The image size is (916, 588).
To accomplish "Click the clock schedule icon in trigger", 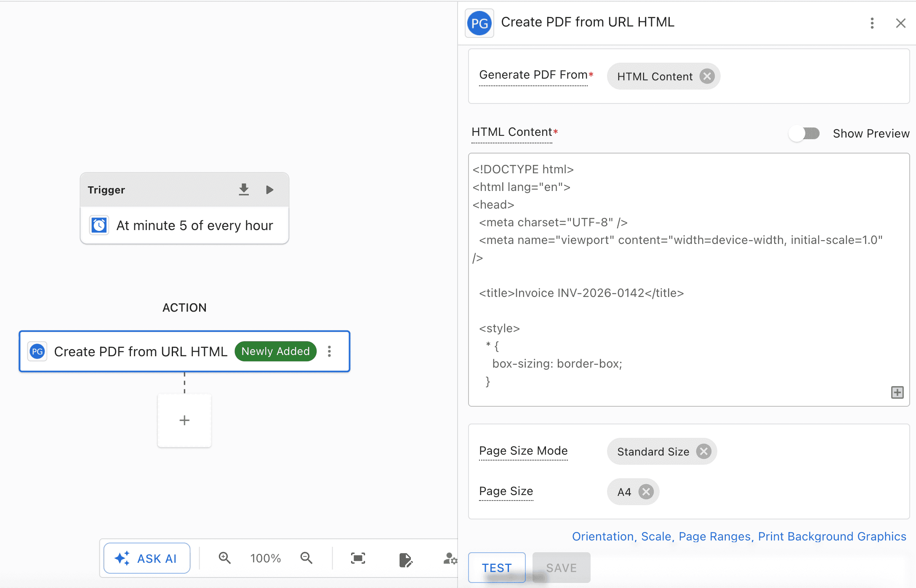I will (99, 225).
